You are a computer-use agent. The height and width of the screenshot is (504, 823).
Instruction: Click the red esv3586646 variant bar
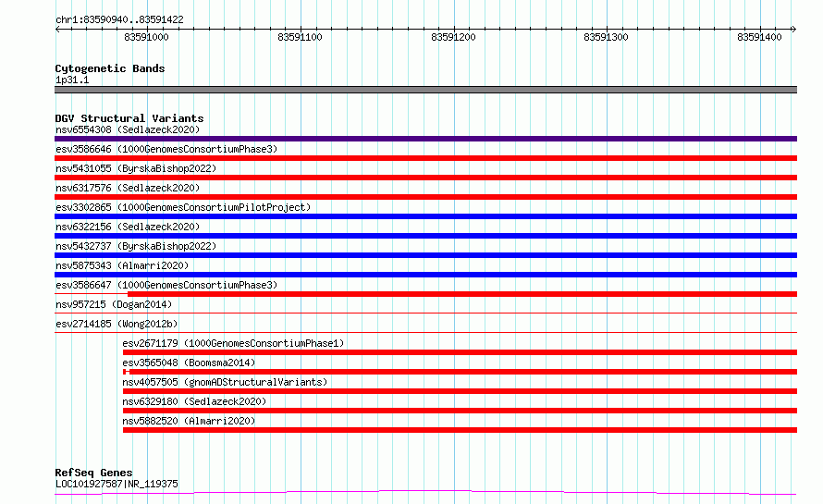pos(425,158)
